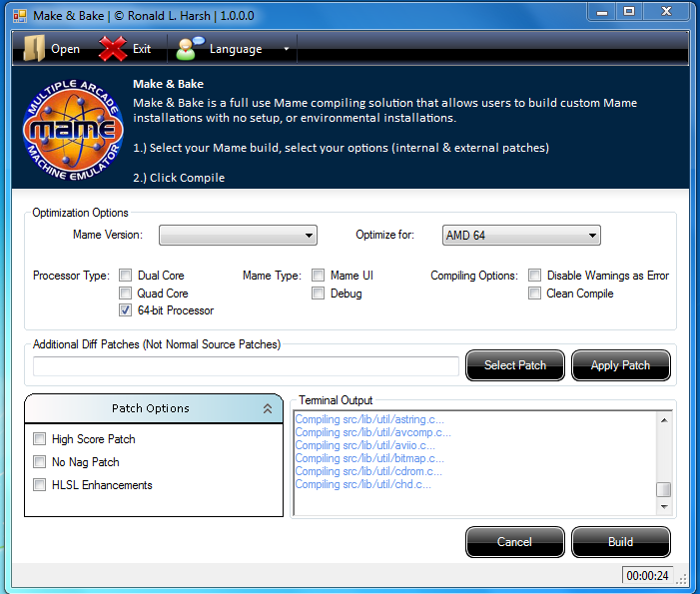Enable the Dual Core checkbox
The image size is (700, 594).
[x=126, y=275]
